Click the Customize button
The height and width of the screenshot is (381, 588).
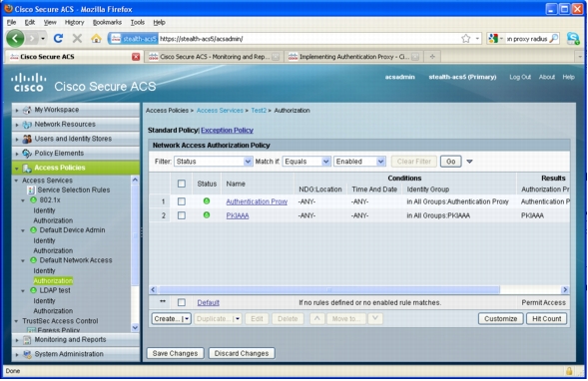click(x=500, y=319)
